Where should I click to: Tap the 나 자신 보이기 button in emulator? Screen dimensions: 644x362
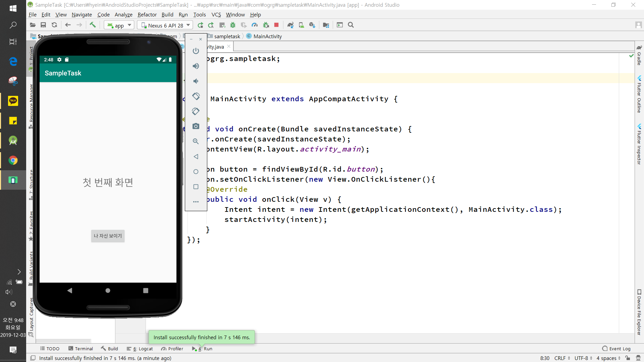click(108, 236)
